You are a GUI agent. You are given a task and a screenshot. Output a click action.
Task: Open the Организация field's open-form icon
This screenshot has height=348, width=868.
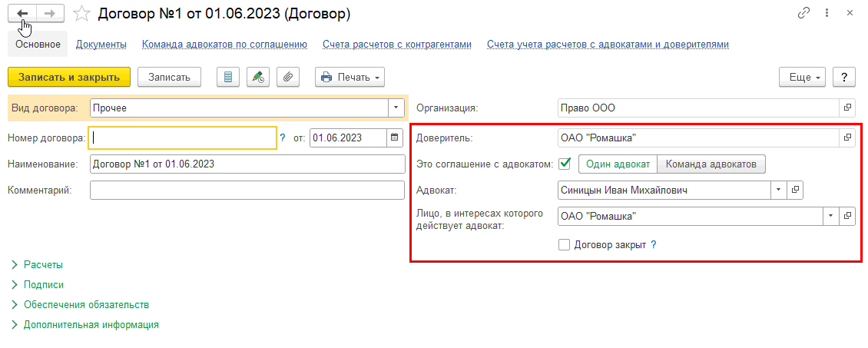coord(847,108)
